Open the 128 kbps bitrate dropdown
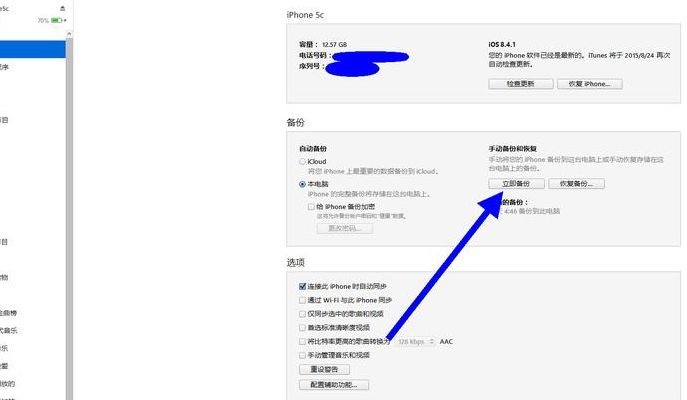Image resolution: width=687 pixels, height=400 pixels. [x=415, y=341]
